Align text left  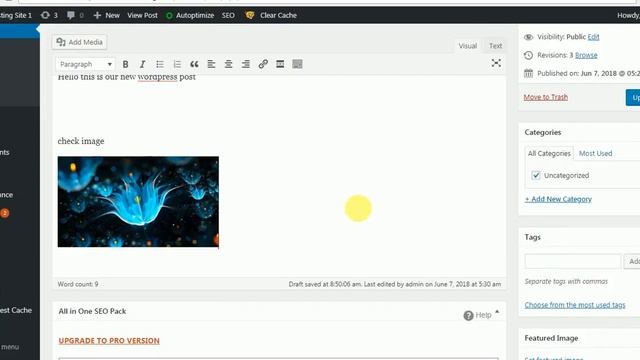tap(211, 64)
